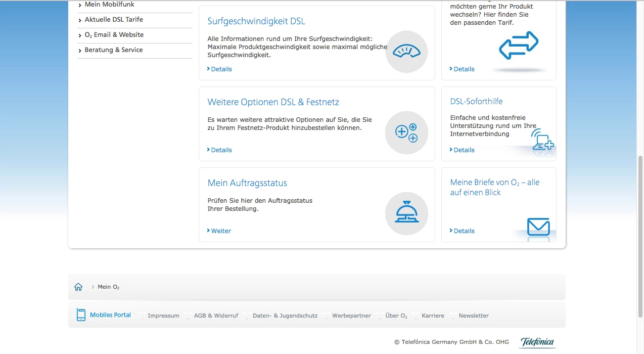The image size is (644, 354).
Task: Click Mein O2 in breadcrumb
Action: coord(109,287)
